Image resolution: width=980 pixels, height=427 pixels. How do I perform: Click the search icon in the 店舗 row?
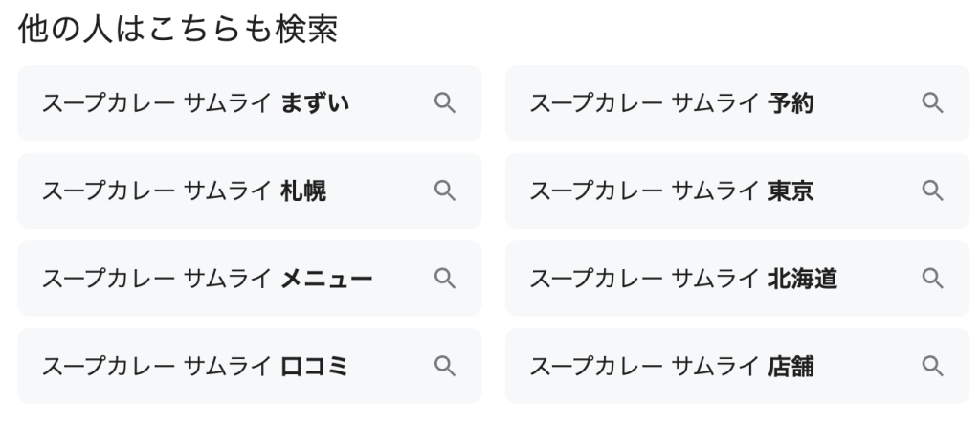932,366
